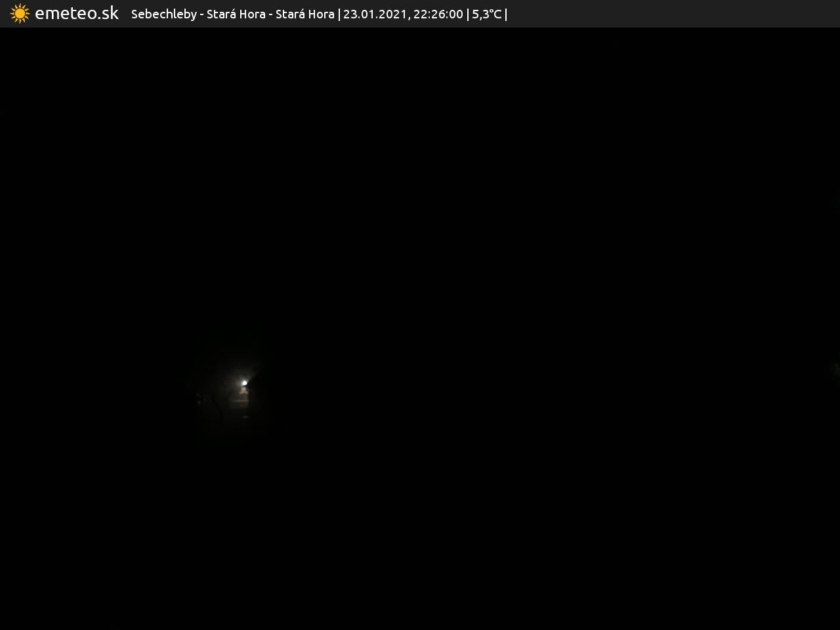840x630 pixels.
Task: Click the trailing separator after the temperature
Action: tap(506, 14)
